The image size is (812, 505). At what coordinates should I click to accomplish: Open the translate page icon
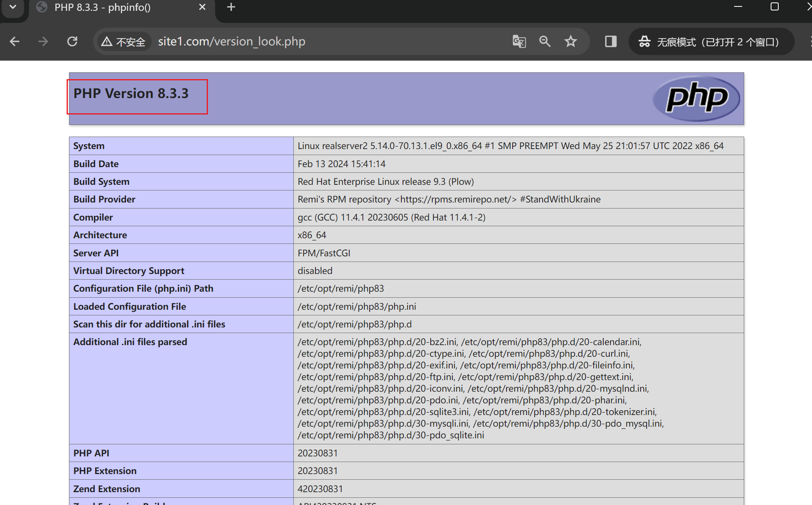[x=519, y=41]
